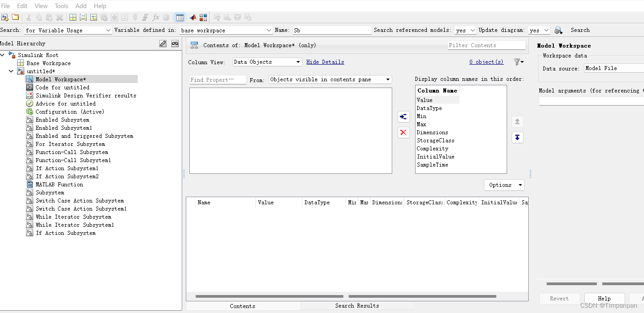Click the MATLAB icon in the toolbar

(x=192, y=17)
